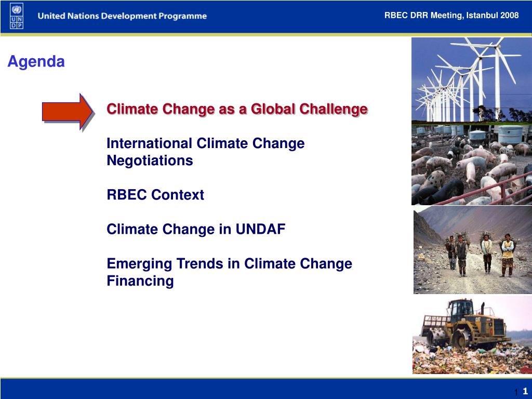Click 'International Climate Change Negotiations' agenda item
Screen dimensions: 532x399
point(206,152)
